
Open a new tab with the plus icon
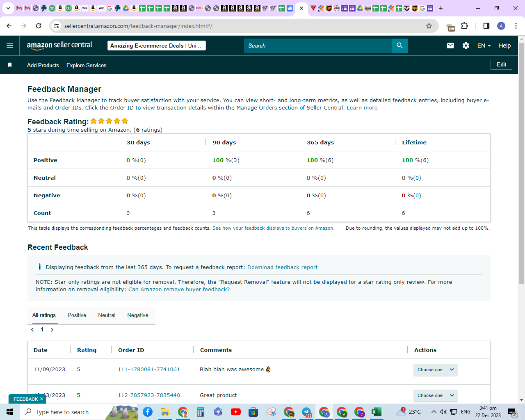[x=441, y=8]
